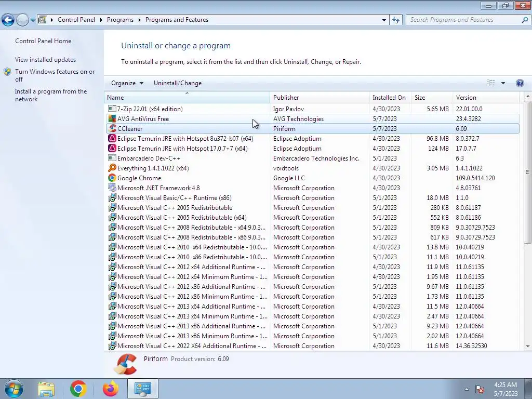Open Control Panel Home link

click(43, 41)
